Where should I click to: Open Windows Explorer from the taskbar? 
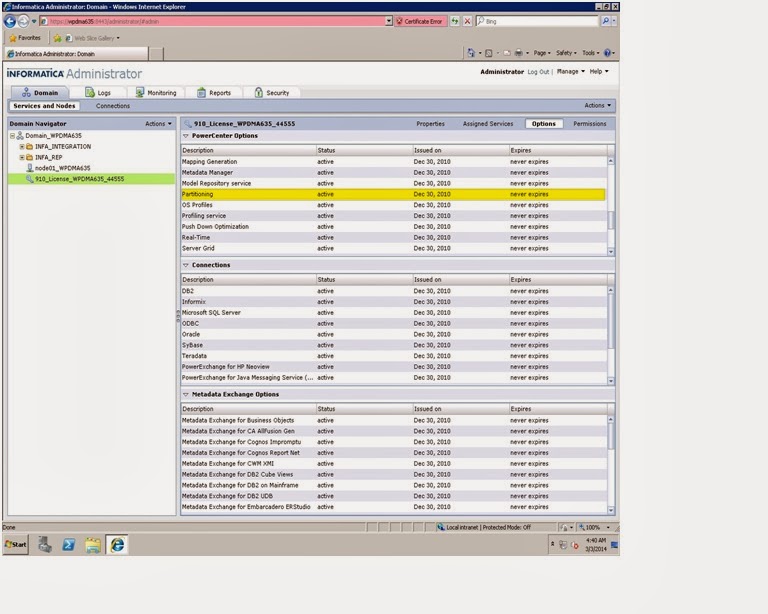[x=93, y=544]
